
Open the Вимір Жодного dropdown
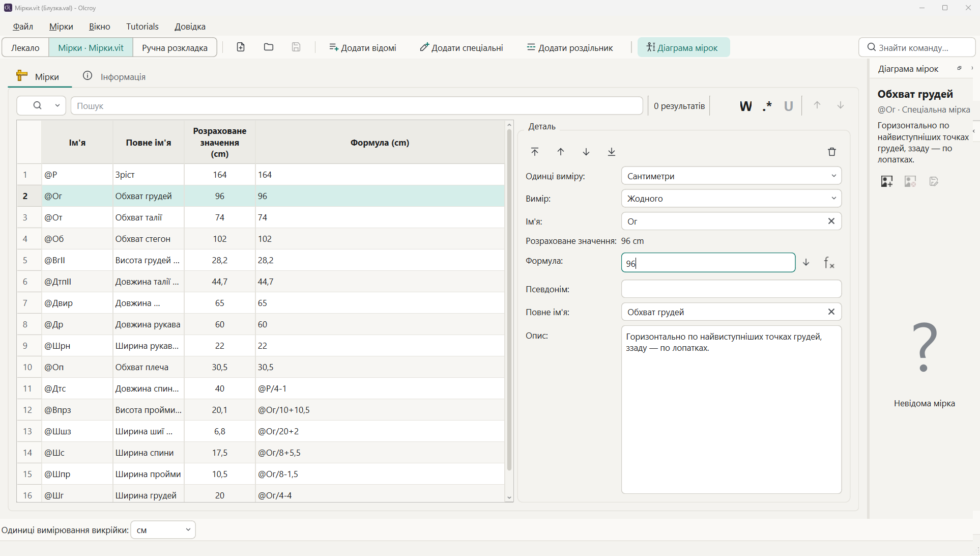(x=731, y=198)
